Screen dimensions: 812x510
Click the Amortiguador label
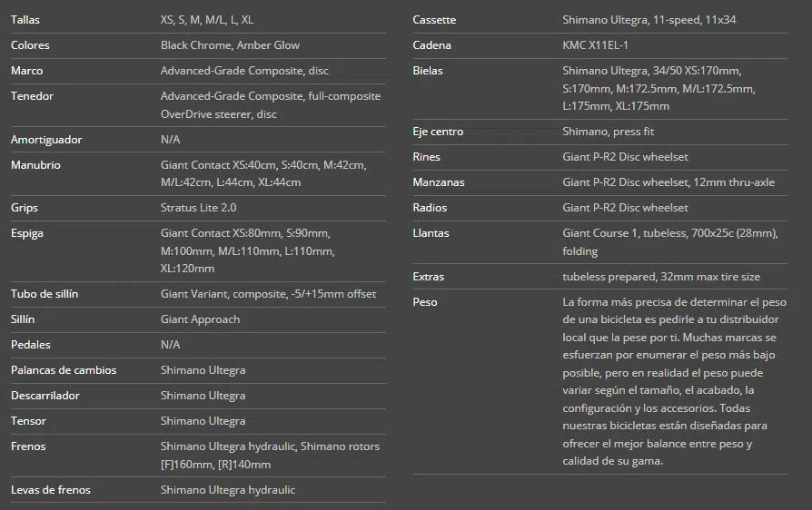click(46, 140)
